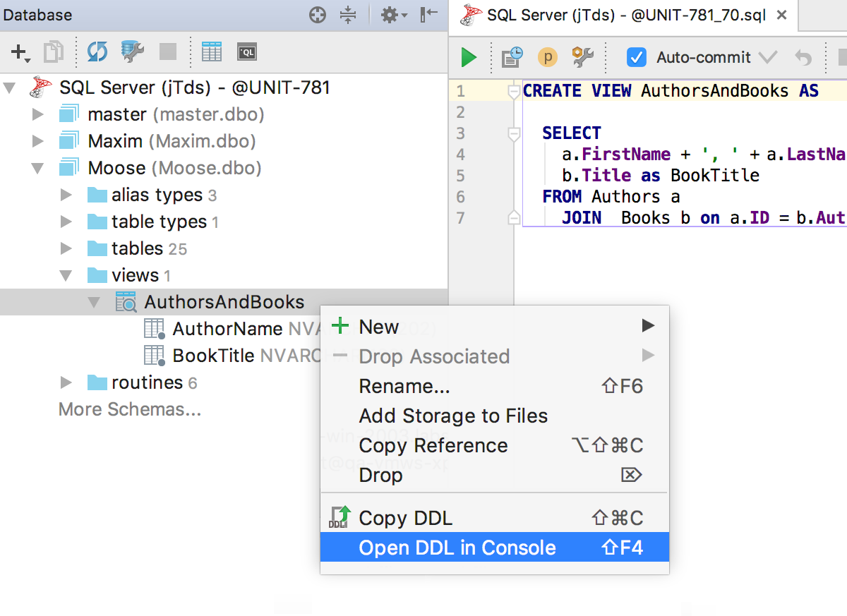Choose Rename... from context menu

coord(495,386)
